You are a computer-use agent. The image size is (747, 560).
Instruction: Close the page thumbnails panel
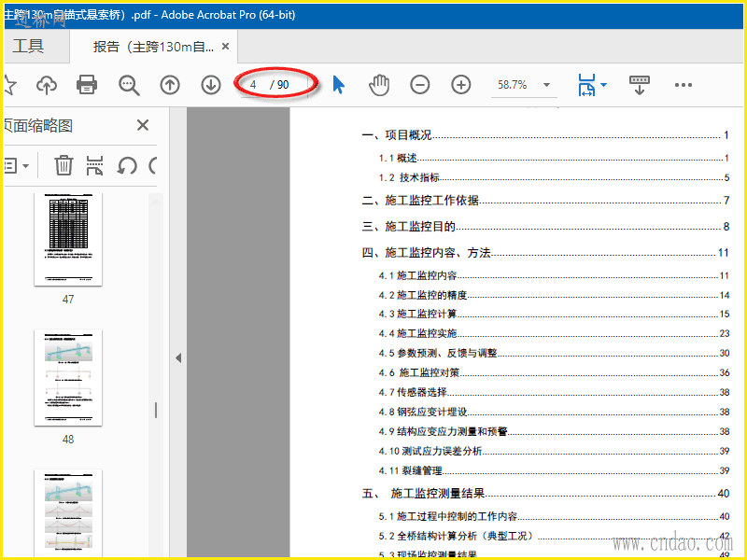(143, 125)
